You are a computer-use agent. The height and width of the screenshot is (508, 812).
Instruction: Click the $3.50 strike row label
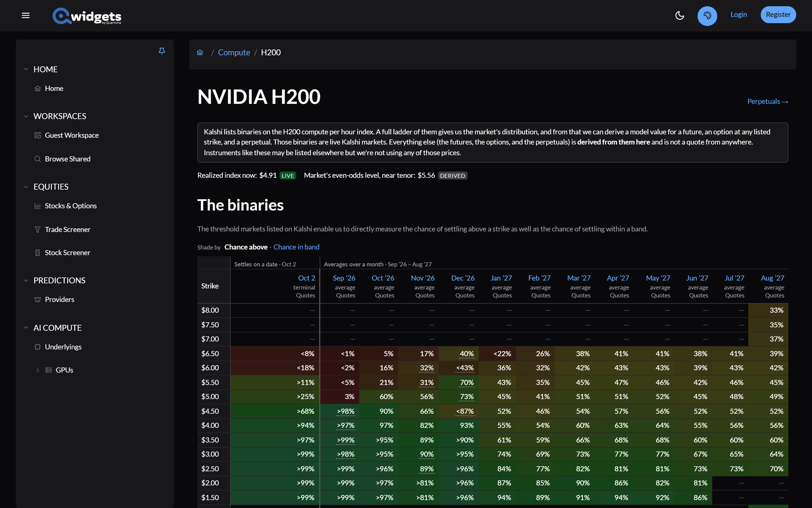pyautogui.click(x=210, y=440)
